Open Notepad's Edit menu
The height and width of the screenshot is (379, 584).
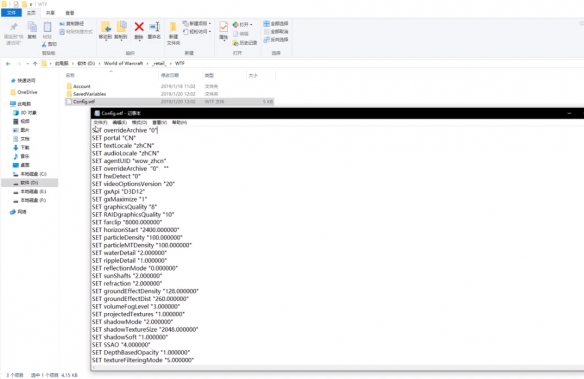(x=120, y=122)
